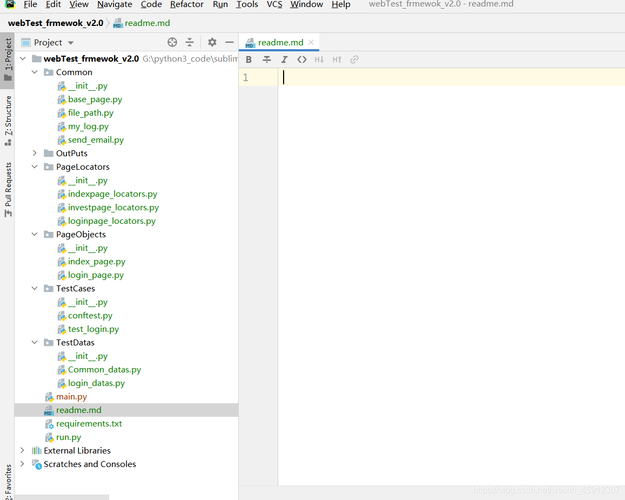Click the code formatting icon
This screenshot has width=625, height=500.
point(302,60)
